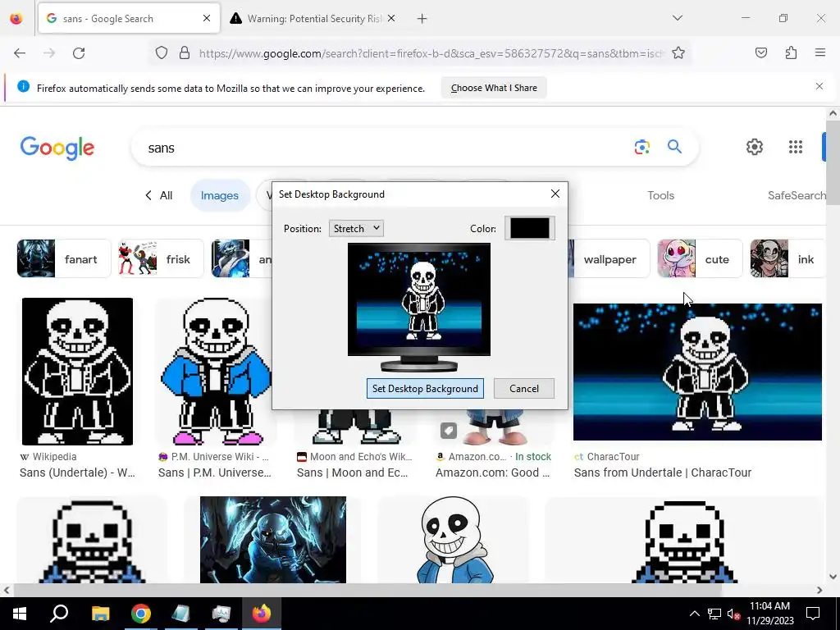Open the Extensions puzzle icon
This screenshot has width=840, height=630.
791,53
